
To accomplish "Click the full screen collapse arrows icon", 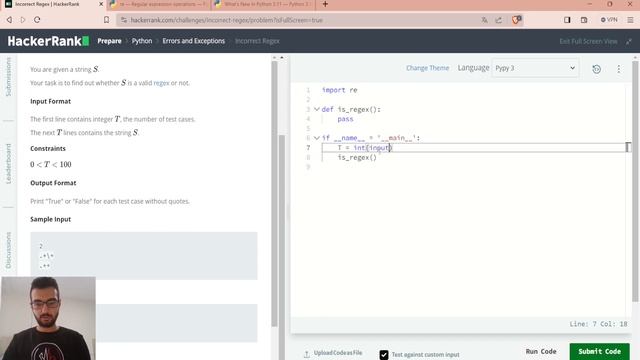I will 629,41.
